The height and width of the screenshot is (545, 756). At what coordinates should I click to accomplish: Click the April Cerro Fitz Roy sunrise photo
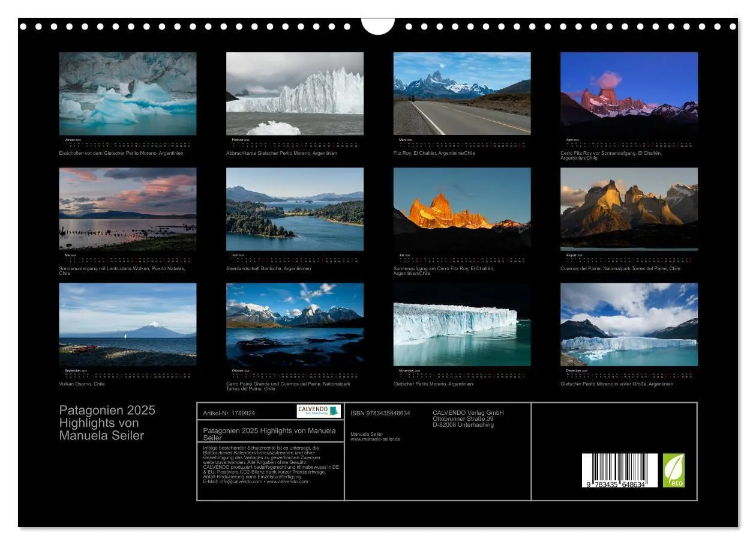[x=629, y=94]
